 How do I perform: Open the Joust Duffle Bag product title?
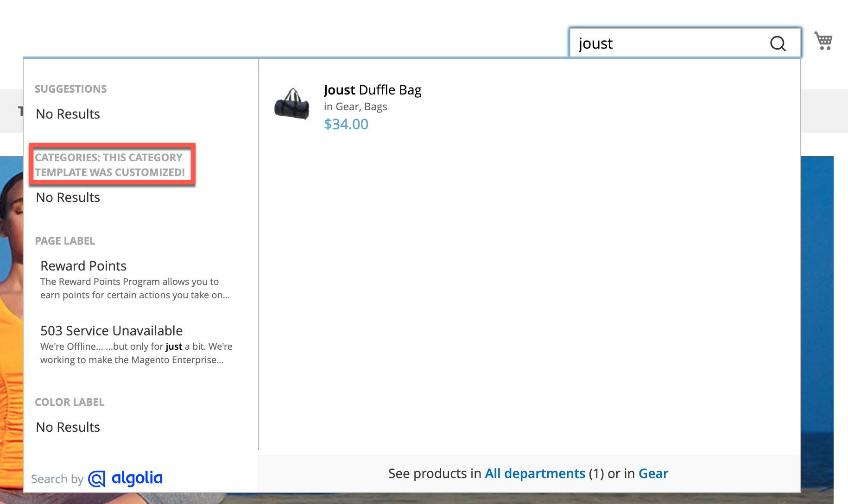tap(372, 90)
